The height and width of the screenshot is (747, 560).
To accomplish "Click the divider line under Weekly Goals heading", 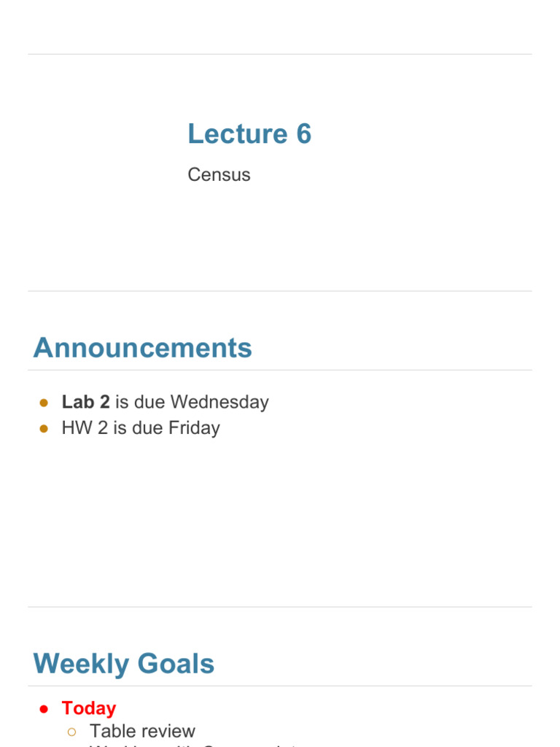I will (x=280, y=686).
